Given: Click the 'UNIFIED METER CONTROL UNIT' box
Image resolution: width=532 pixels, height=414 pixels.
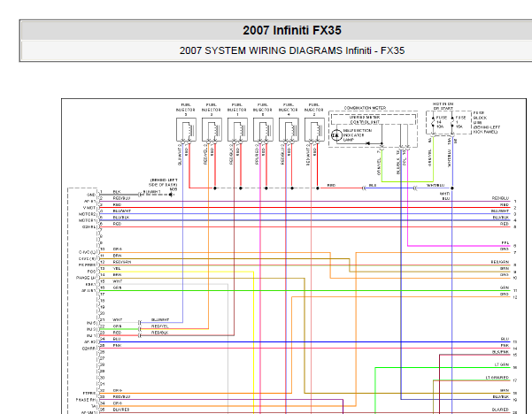Looking at the screenshot, I should click(374, 119).
